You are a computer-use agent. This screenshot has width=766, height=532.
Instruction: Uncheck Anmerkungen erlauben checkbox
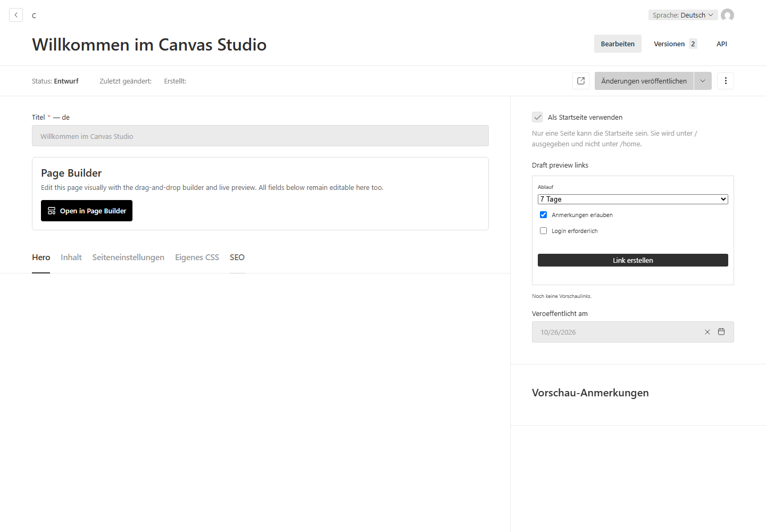pos(543,215)
